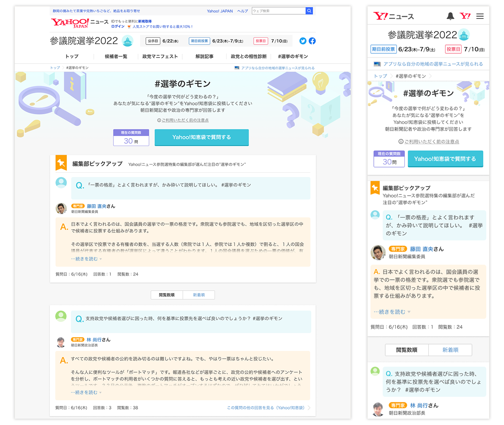504x425 pixels.
Task: Expand 続きを読む in desktop first answer
Action: click(x=86, y=259)
